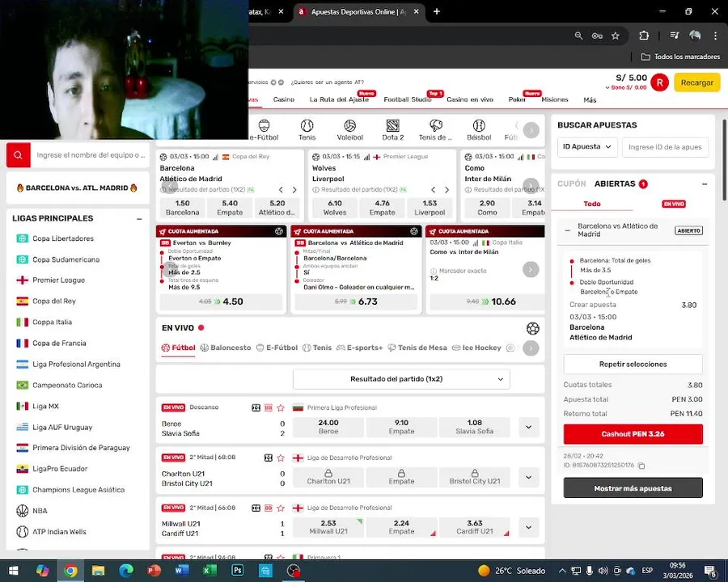Switch to the Todo bets tab
728x582 pixels.
pos(592,204)
